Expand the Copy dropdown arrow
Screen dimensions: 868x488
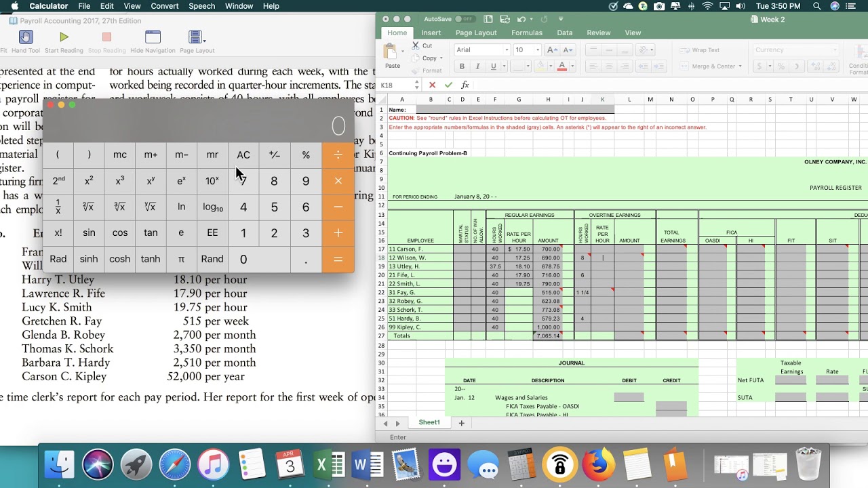[x=441, y=58]
